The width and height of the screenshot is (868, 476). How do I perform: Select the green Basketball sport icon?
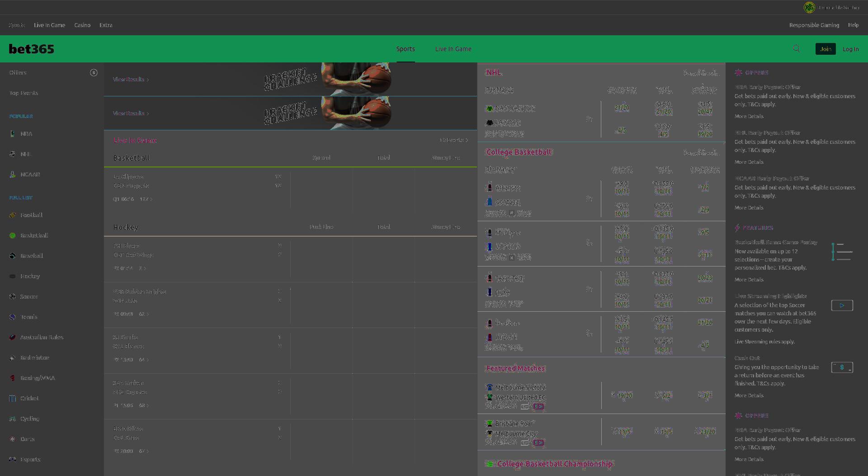13,235
